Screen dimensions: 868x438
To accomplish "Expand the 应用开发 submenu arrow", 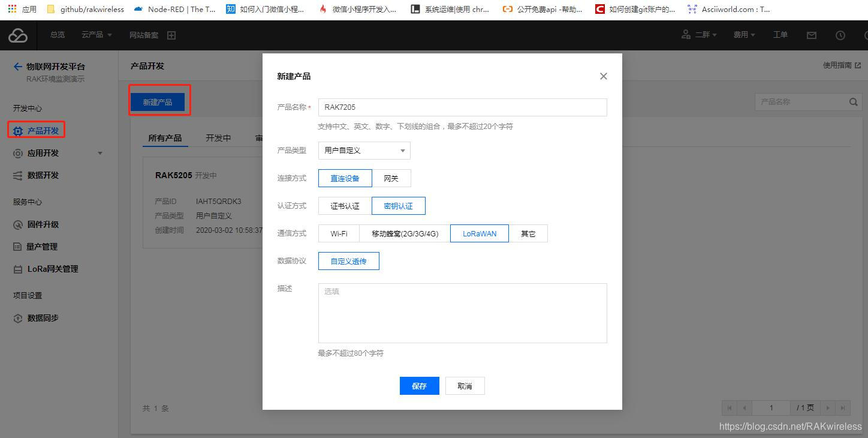I will (100, 154).
